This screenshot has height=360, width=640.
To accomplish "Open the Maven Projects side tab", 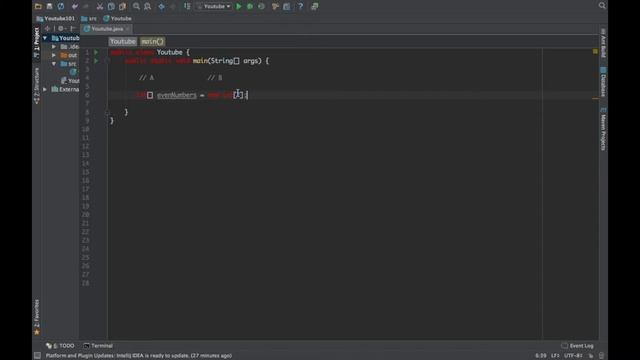I will 603,129.
